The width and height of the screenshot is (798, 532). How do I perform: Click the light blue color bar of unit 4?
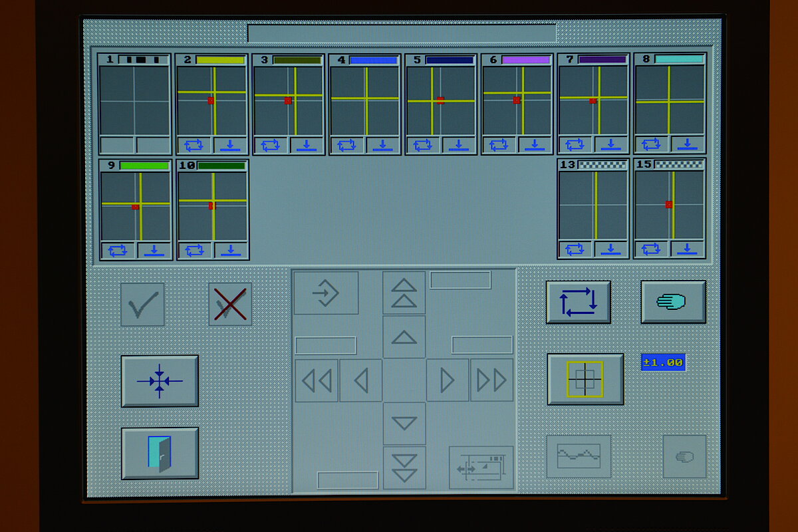click(x=373, y=60)
